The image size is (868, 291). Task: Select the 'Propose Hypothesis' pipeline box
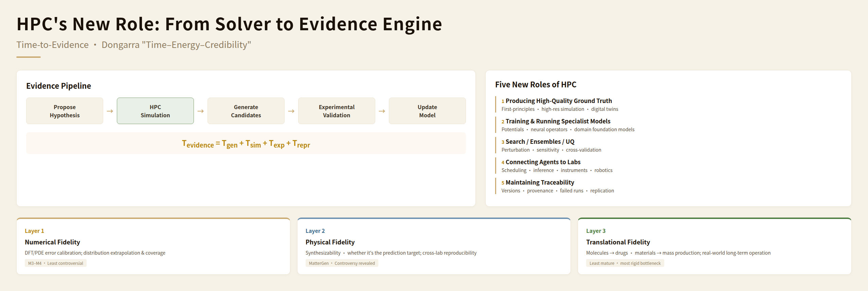click(x=65, y=111)
